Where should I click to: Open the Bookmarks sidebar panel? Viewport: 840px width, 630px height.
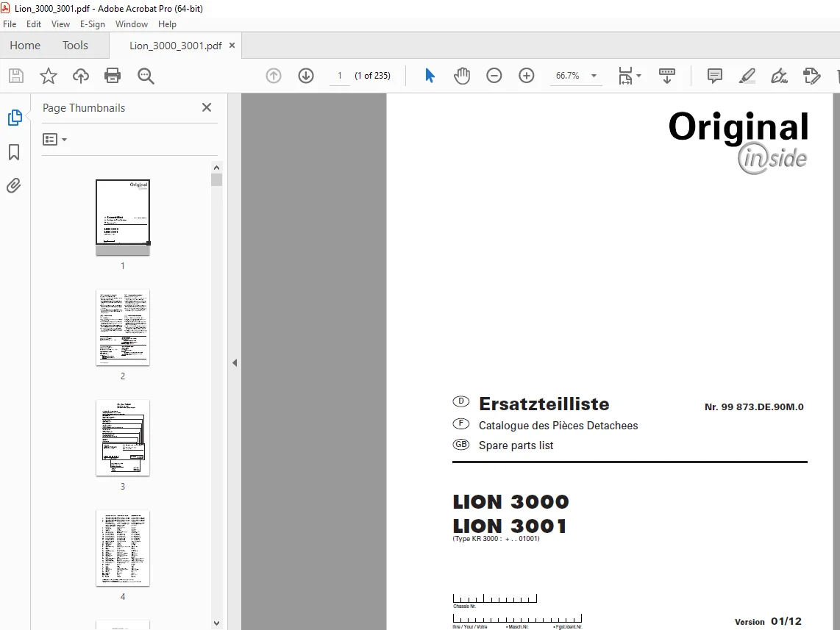[x=14, y=152]
